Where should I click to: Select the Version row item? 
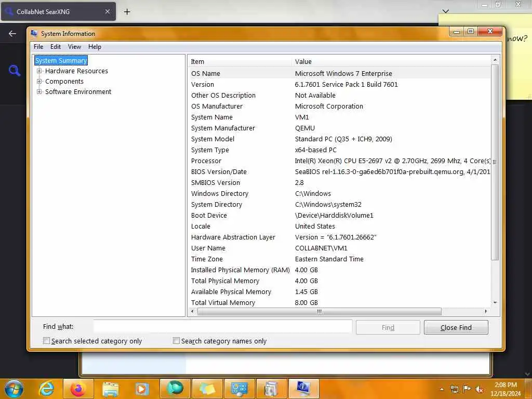(339, 84)
